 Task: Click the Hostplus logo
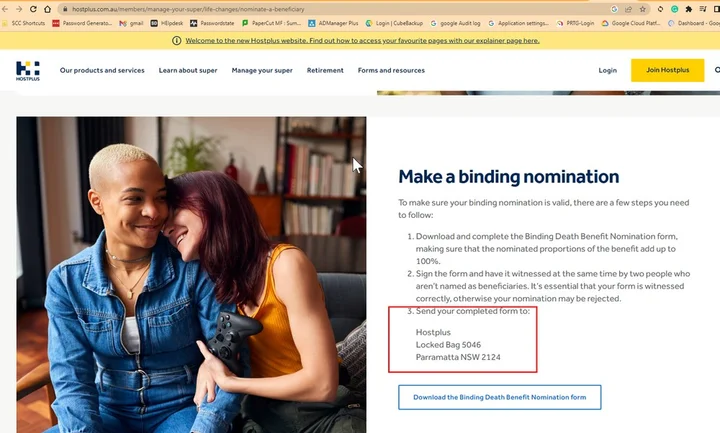pyautogui.click(x=28, y=71)
